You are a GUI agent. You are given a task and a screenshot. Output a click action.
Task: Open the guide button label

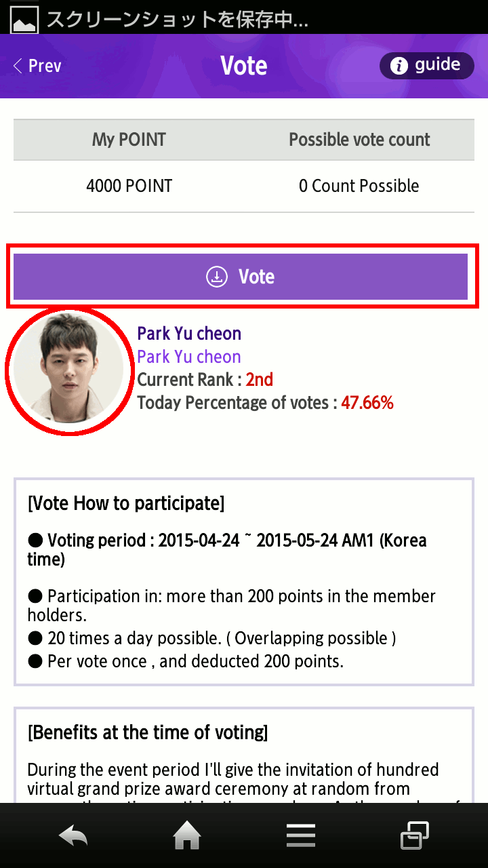(x=437, y=65)
